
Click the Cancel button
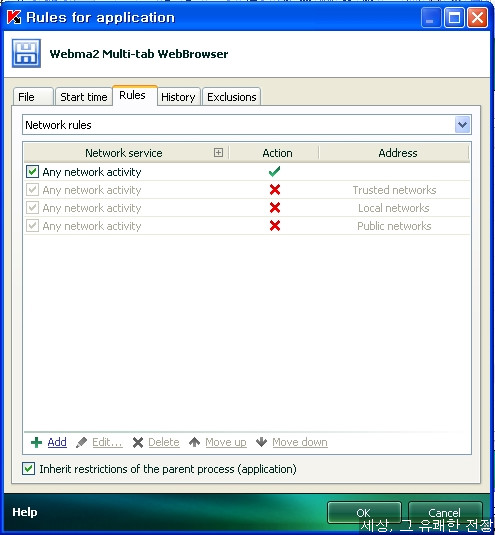[445, 512]
